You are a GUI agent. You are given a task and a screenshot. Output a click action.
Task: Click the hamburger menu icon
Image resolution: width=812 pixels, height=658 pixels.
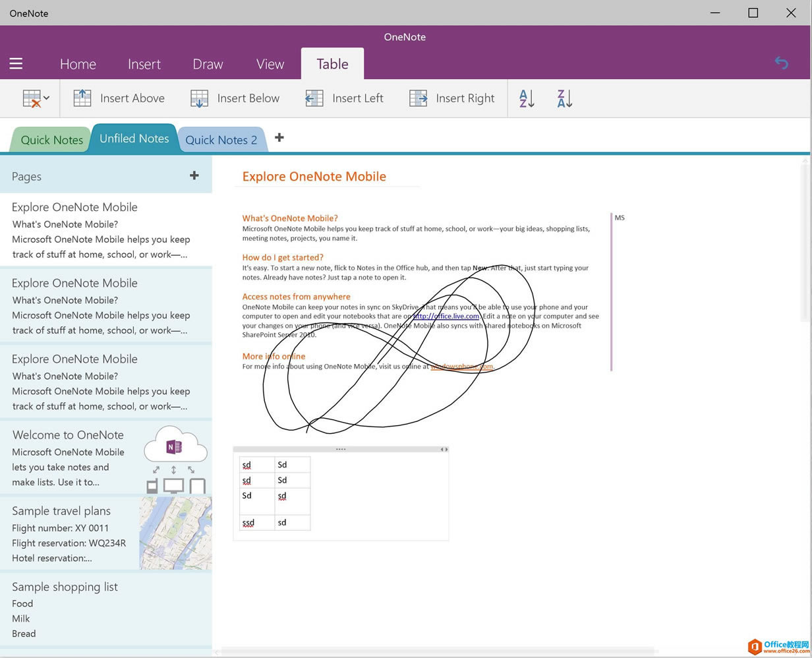(16, 64)
